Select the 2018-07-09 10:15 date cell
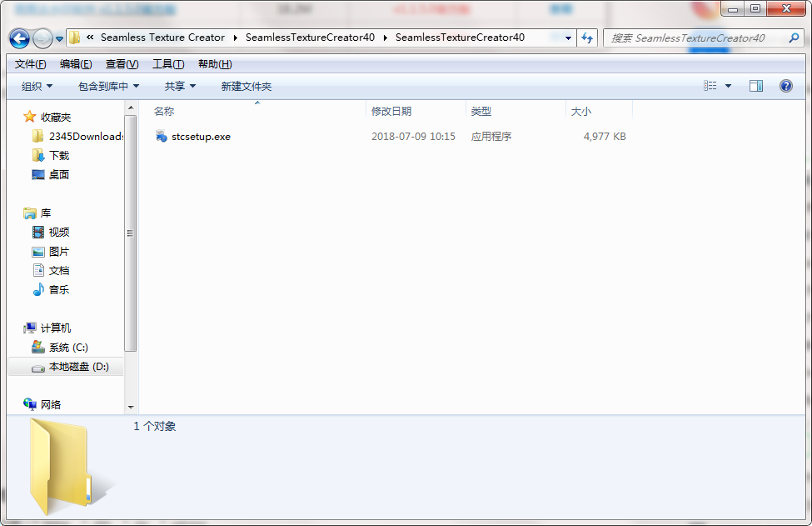This screenshot has height=526, width=812. click(x=413, y=137)
